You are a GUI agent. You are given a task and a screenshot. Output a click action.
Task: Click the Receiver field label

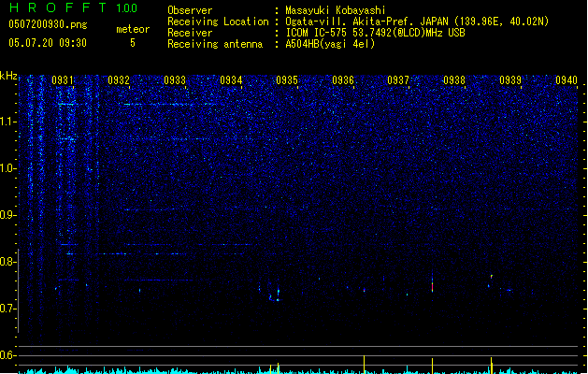pyautogui.click(x=190, y=33)
